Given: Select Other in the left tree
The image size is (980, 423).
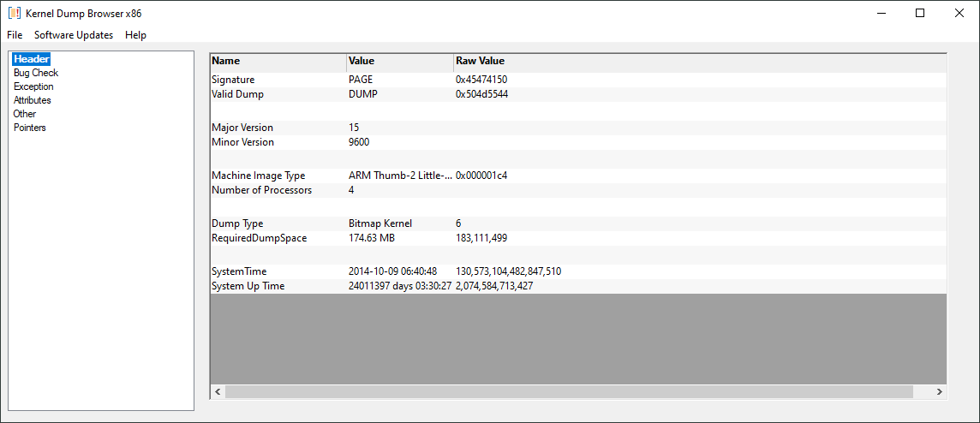Looking at the screenshot, I should click(25, 114).
